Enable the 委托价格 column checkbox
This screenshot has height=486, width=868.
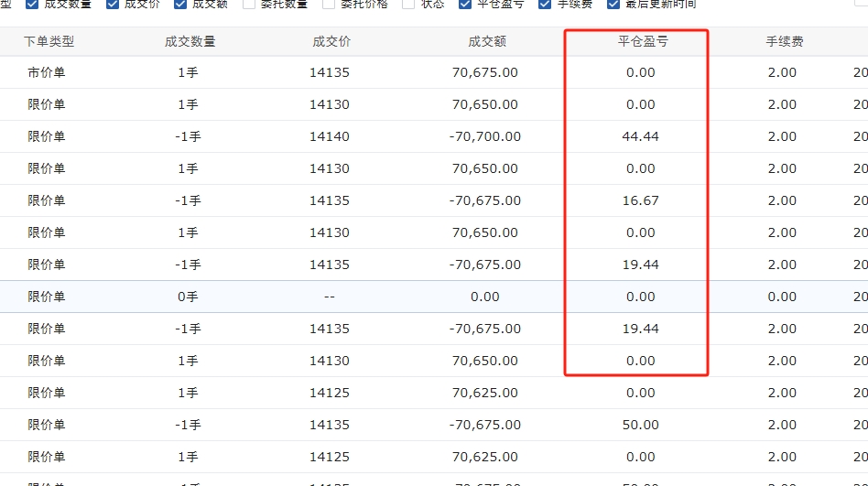329,4
